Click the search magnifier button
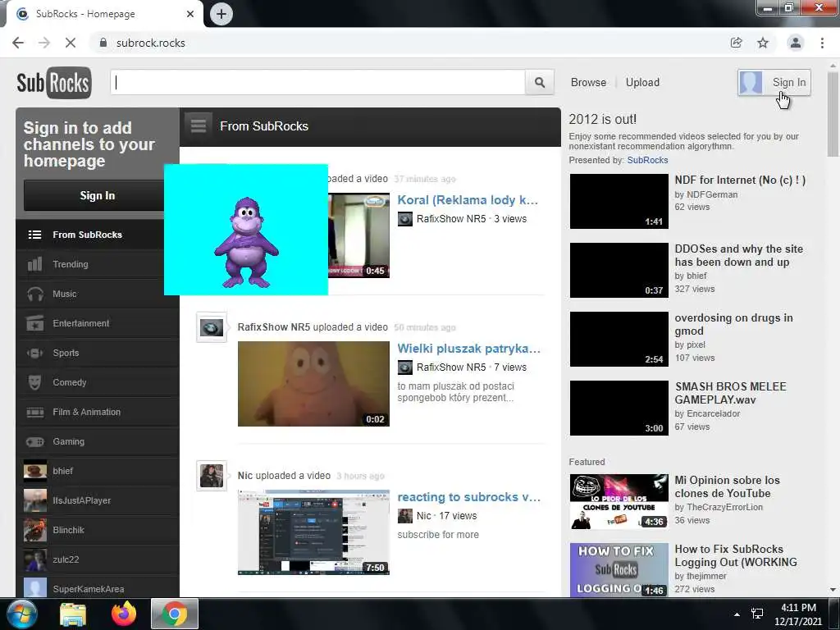Screen dimensions: 840x630 [540, 83]
